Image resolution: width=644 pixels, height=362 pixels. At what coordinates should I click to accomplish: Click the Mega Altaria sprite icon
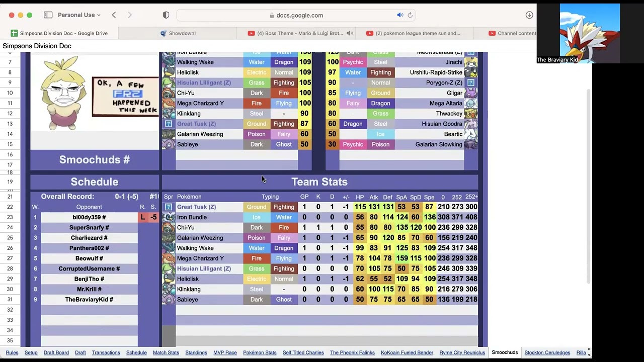tap(471, 104)
